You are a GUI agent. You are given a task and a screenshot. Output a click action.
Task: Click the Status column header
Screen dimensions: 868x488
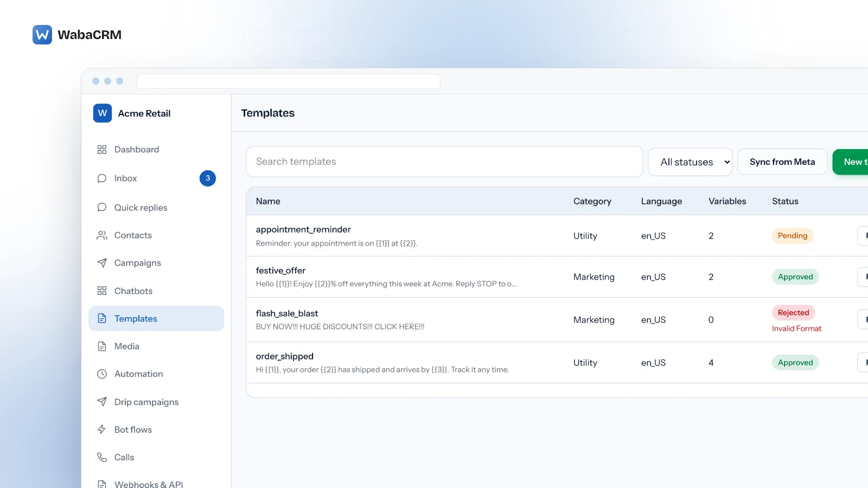pos(785,201)
